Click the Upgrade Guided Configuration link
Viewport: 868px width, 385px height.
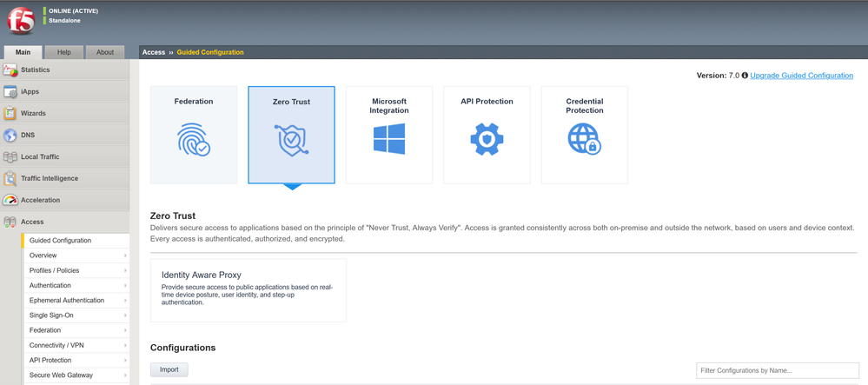[x=802, y=76]
